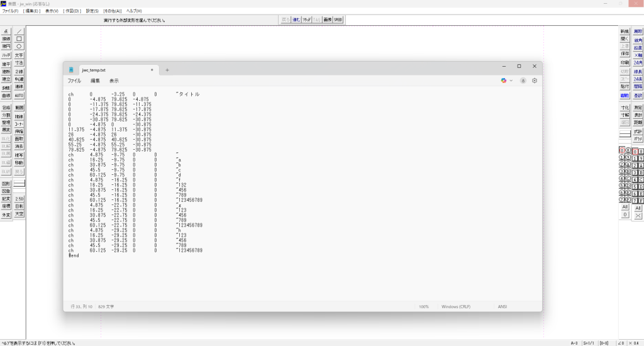The width and height of the screenshot is (644, 346).
Task: Toggle layer circle 3
Action: (x=622, y=171)
